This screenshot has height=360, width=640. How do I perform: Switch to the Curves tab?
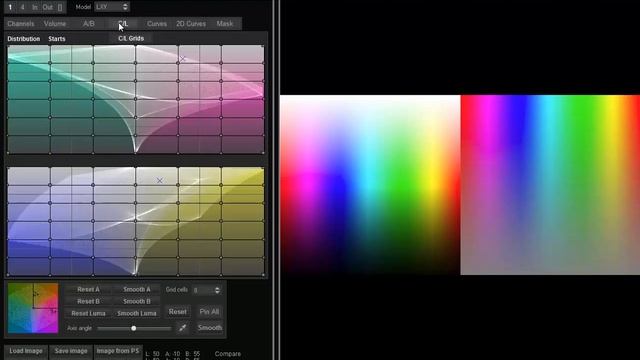click(x=157, y=24)
